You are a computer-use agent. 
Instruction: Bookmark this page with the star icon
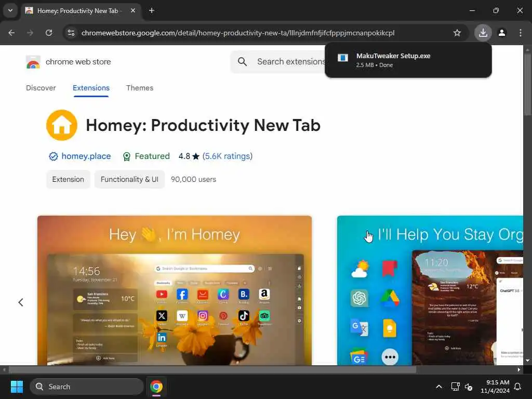(457, 33)
